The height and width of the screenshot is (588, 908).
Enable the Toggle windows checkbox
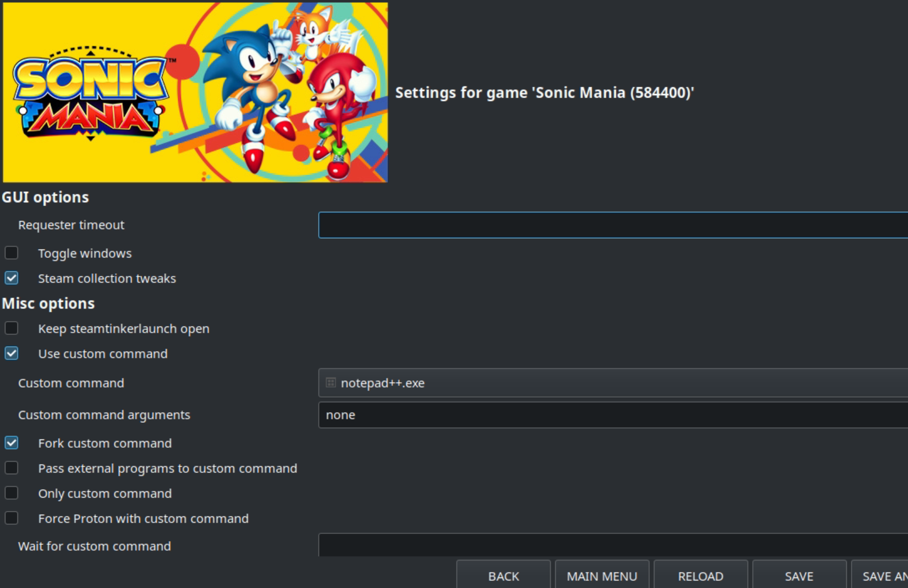click(12, 253)
